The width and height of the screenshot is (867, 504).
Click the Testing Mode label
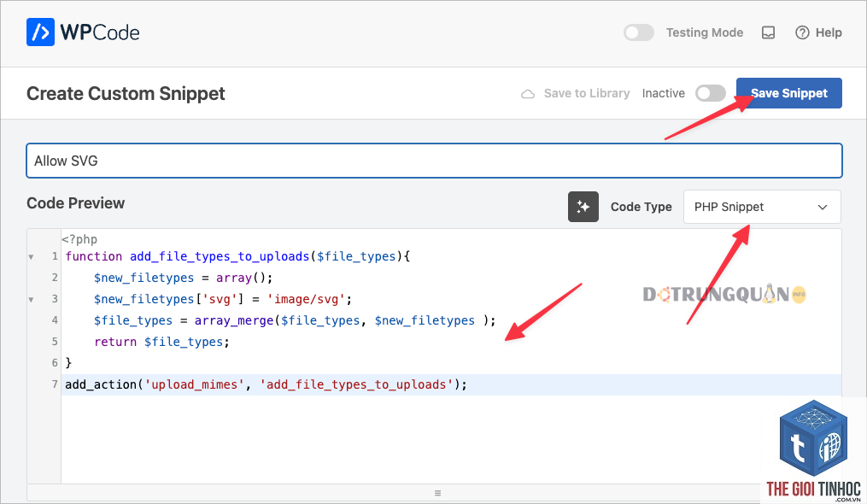click(705, 32)
